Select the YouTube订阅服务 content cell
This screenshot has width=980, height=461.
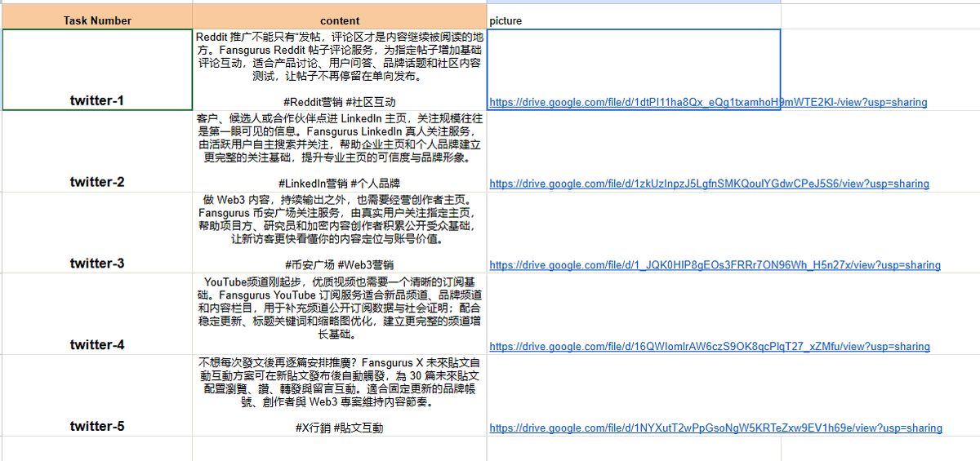point(340,313)
